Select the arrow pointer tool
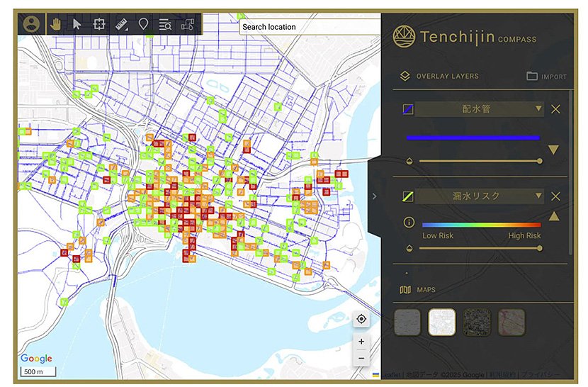 pos(77,24)
